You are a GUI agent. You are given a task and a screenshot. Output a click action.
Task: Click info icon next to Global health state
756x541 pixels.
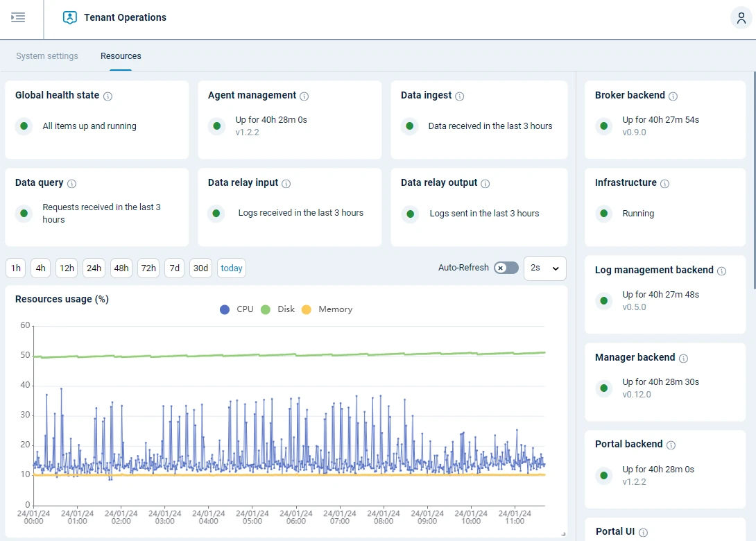(x=108, y=96)
